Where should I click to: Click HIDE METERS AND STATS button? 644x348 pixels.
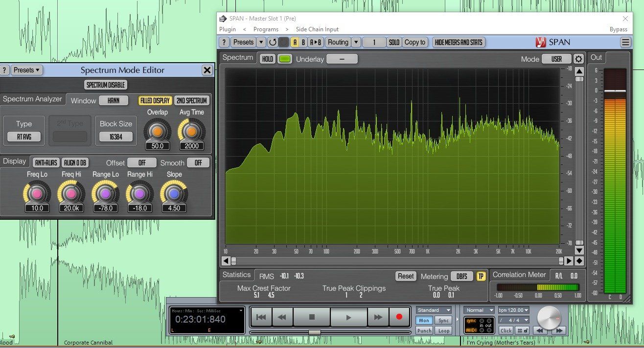[459, 42]
